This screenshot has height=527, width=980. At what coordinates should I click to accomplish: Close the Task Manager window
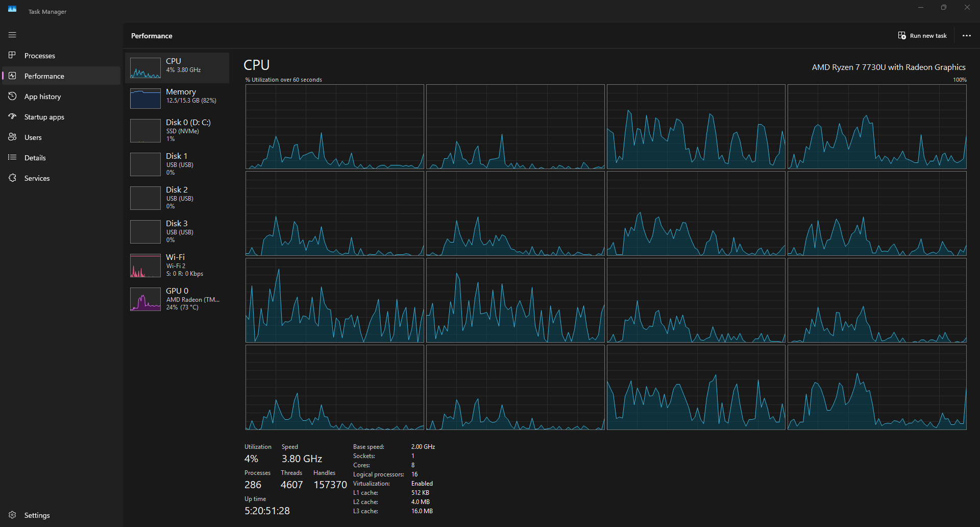click(967, 7)
